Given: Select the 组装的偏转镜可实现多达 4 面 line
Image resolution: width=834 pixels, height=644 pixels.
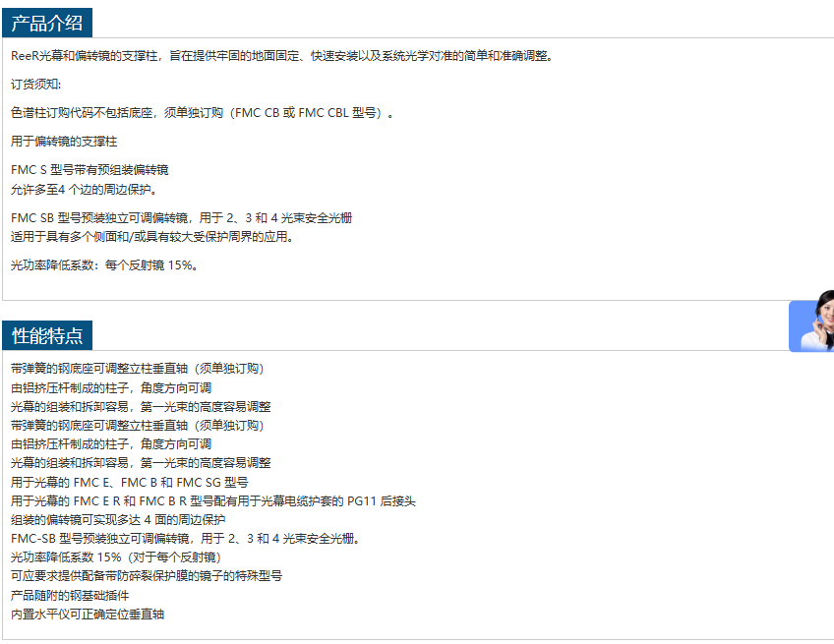Looking at the screenshot, I should coord(118,519).
